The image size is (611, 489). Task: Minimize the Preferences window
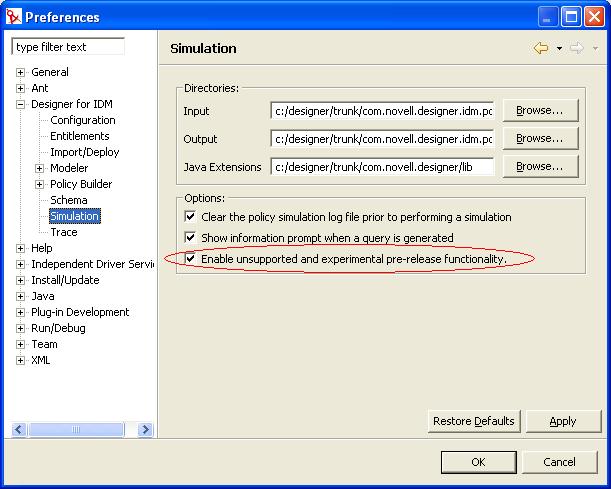(x=548, y=17)
